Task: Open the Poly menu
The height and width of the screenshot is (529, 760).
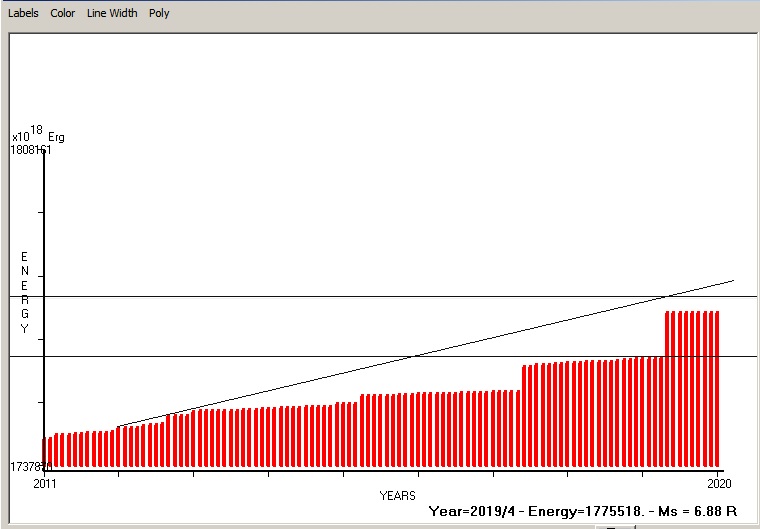Action: pyautogui.click(x=159, y=13)
